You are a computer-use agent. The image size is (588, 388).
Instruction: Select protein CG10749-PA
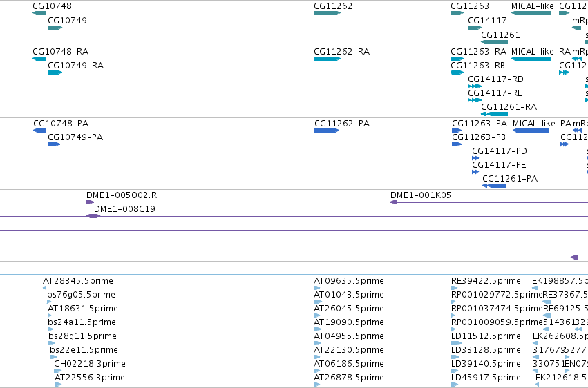coord(54,144)
